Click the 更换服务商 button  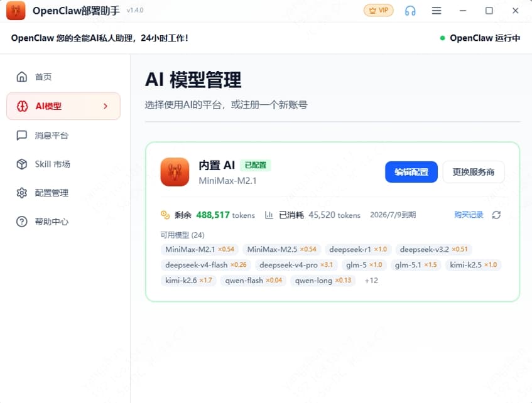[474, 172]
